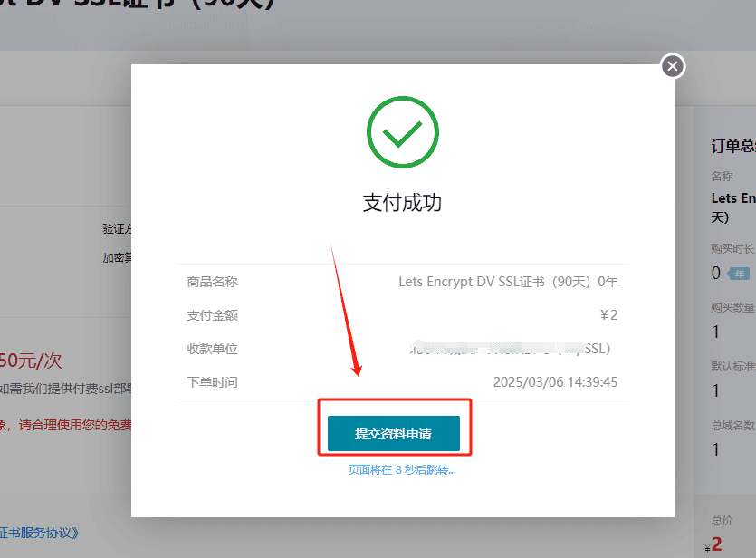Open the 证书服务协议 agreement link

[x=39, y=533]
